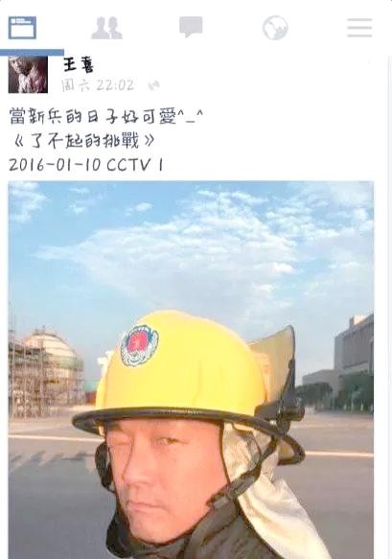Screen dimensions: 392x559
Task: Open the messages speech bubble icon
Action: pyautogui.click(x=191, y=27)
